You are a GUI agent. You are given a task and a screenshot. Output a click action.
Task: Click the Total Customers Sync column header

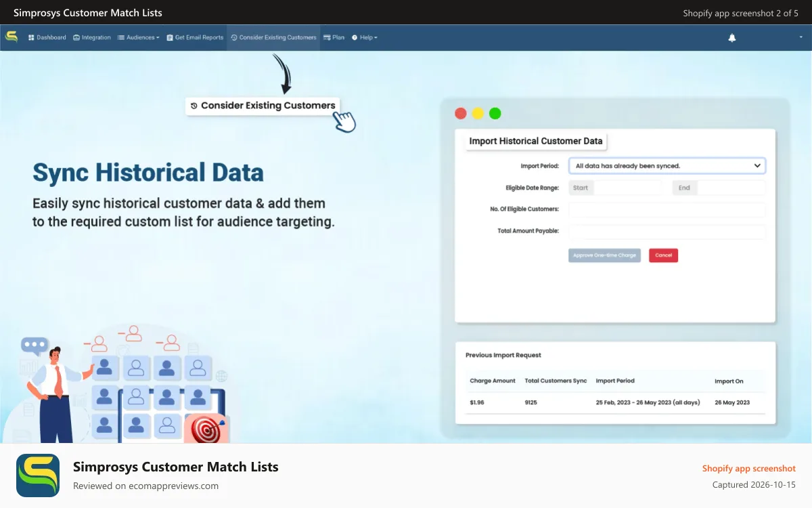coord(556,381)
